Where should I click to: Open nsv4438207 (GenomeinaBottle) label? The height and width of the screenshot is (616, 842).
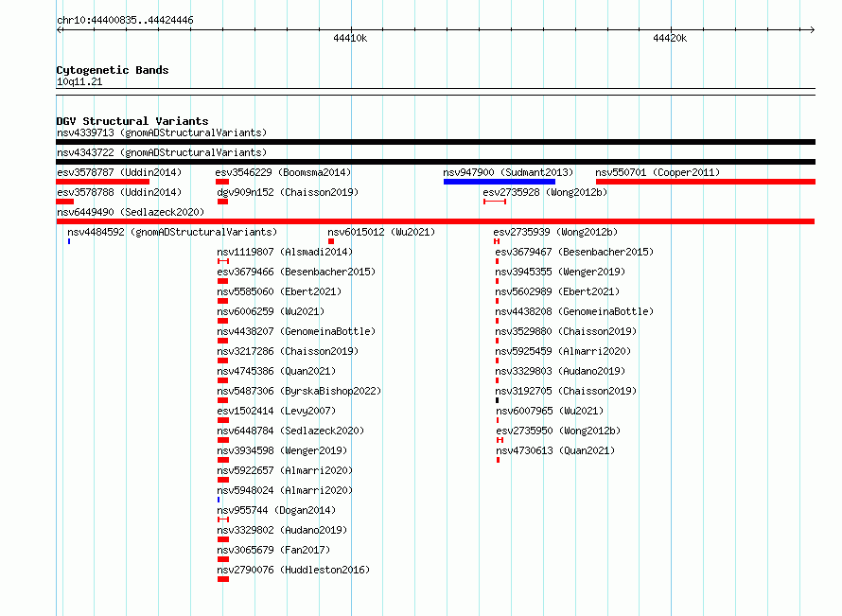coord(296,331)
